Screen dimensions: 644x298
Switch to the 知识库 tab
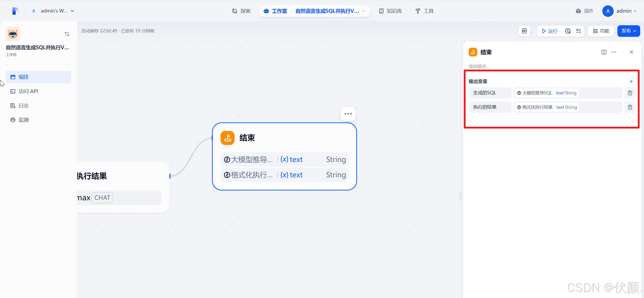[390, 11]
